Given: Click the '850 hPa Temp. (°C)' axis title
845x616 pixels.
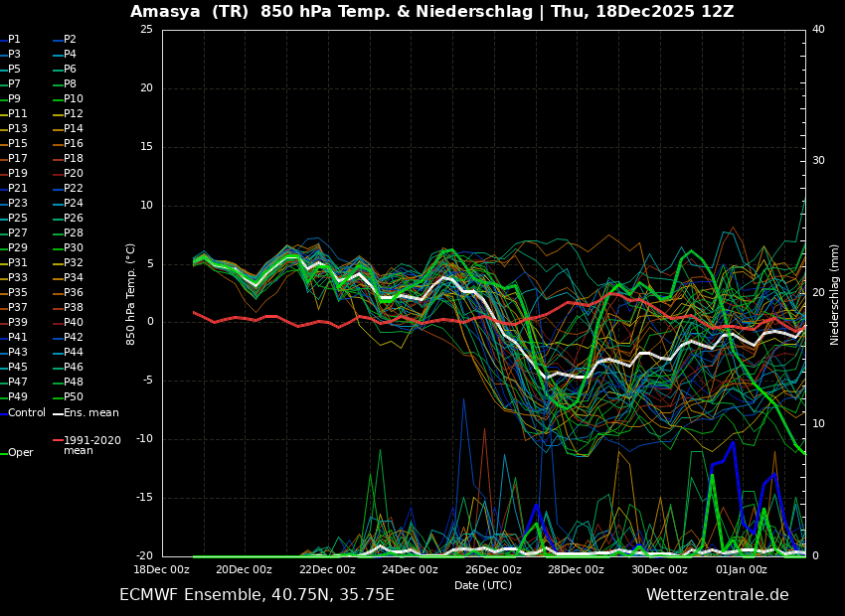Looking at the screenshot, I should pos(130,294).
